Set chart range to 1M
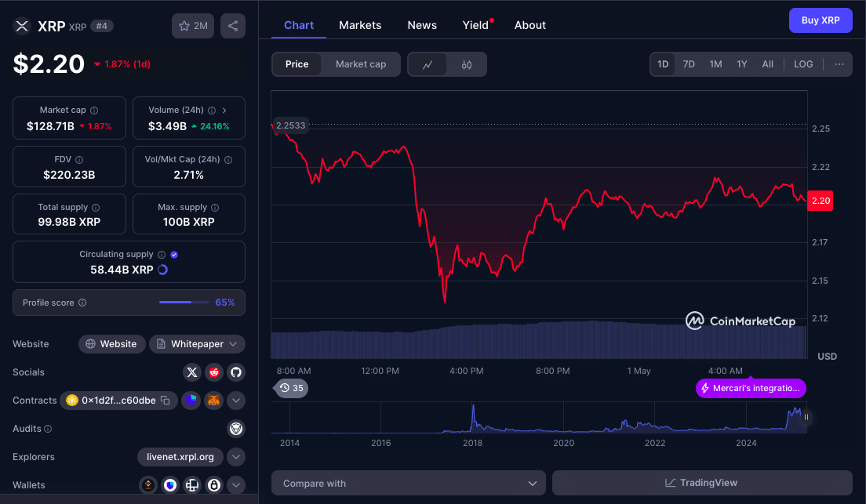 coord(715,64)
